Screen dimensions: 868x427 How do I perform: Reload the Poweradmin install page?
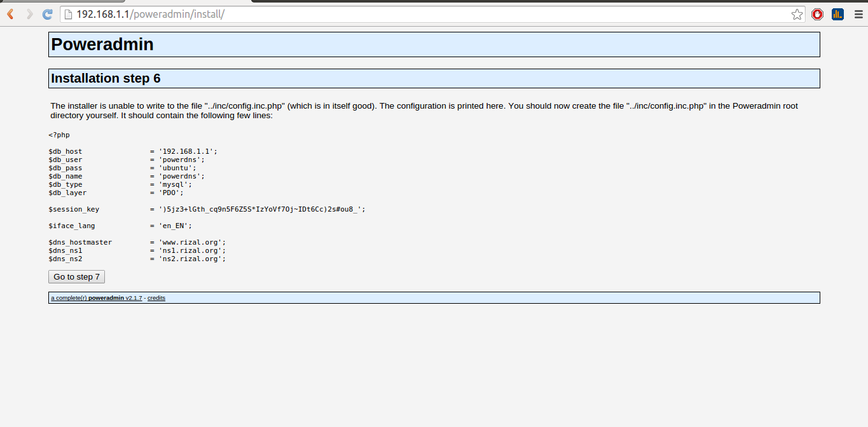point(47,14)
